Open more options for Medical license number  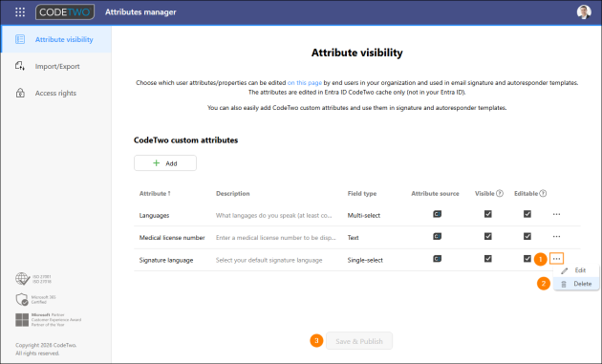point(556,237)
